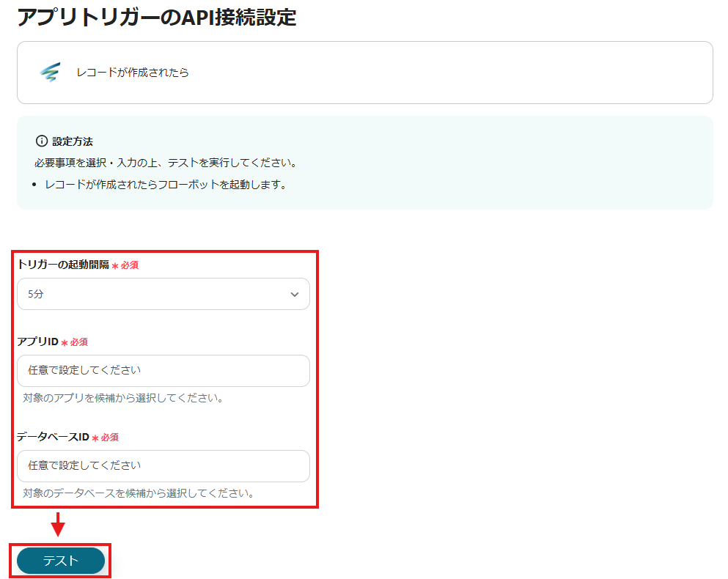Click the レコードが作成されたら trigger card

coord(364,73)
